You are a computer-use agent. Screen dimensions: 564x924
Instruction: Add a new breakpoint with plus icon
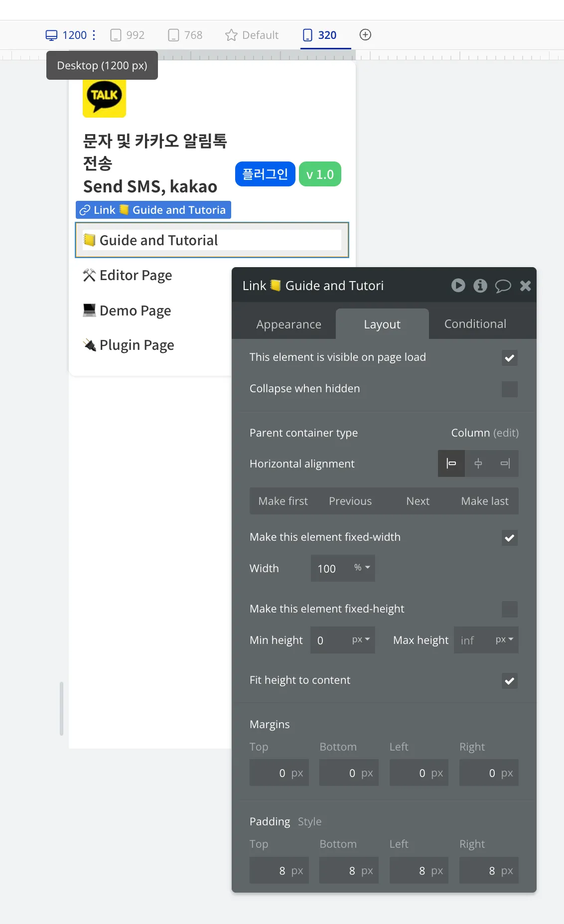365,34
